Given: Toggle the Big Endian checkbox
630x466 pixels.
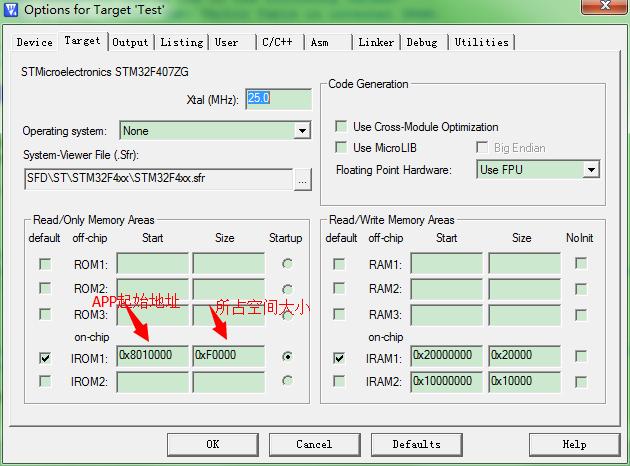Looking at the screenshot, I should tap(482, 147).
